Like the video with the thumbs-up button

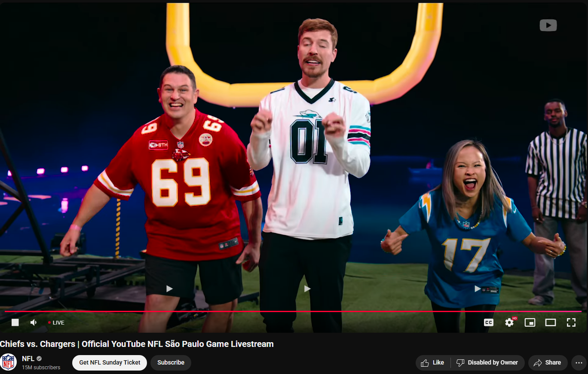tap(433, 362)
